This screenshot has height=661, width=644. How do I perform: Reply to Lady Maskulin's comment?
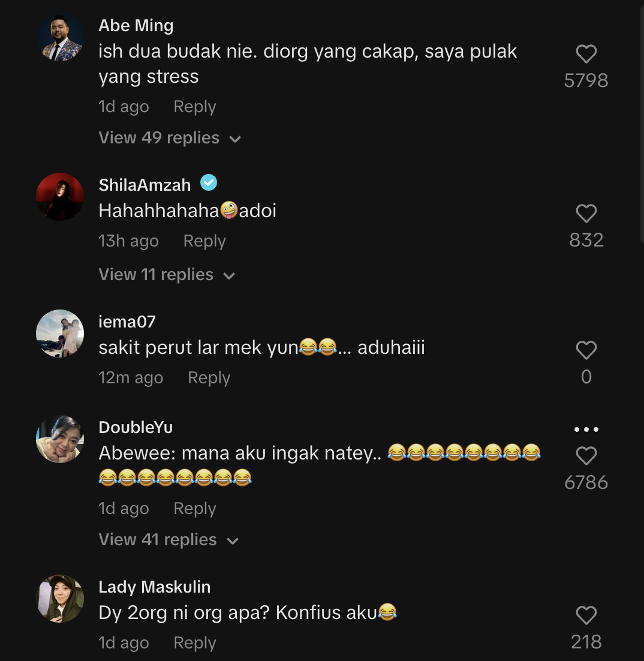click(194, 643)
